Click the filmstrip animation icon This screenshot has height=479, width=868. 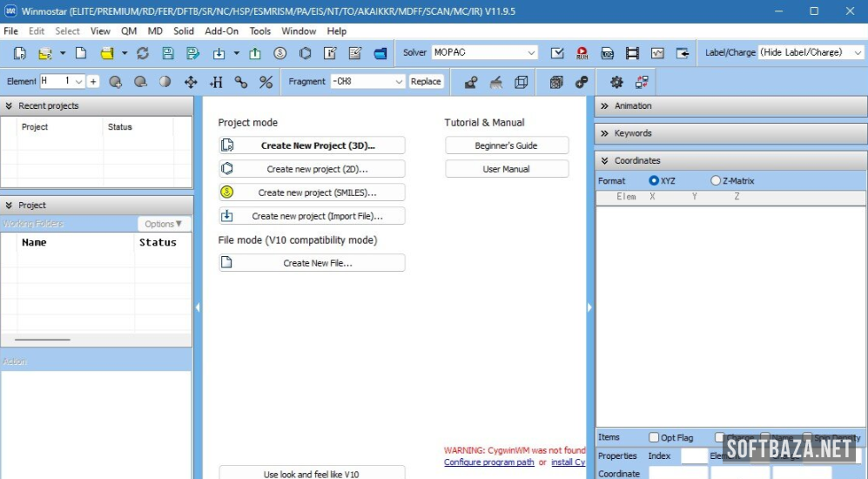point(632,53)
